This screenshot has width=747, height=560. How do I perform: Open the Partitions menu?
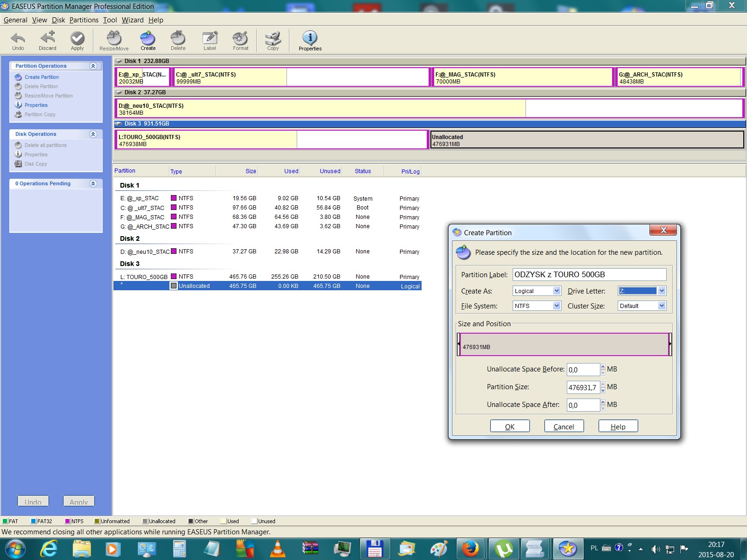(x=84, y=20)
